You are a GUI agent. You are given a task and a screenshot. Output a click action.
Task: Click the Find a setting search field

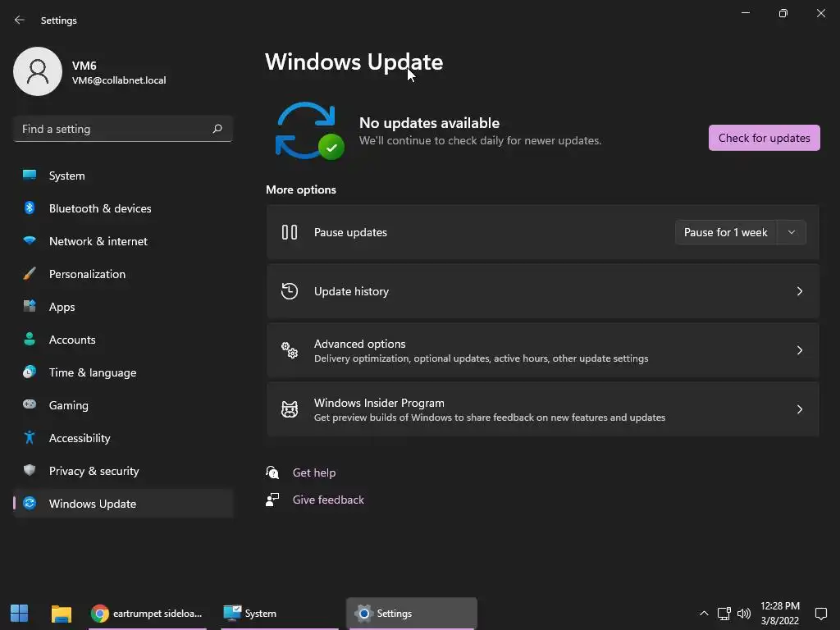[123, 129]
